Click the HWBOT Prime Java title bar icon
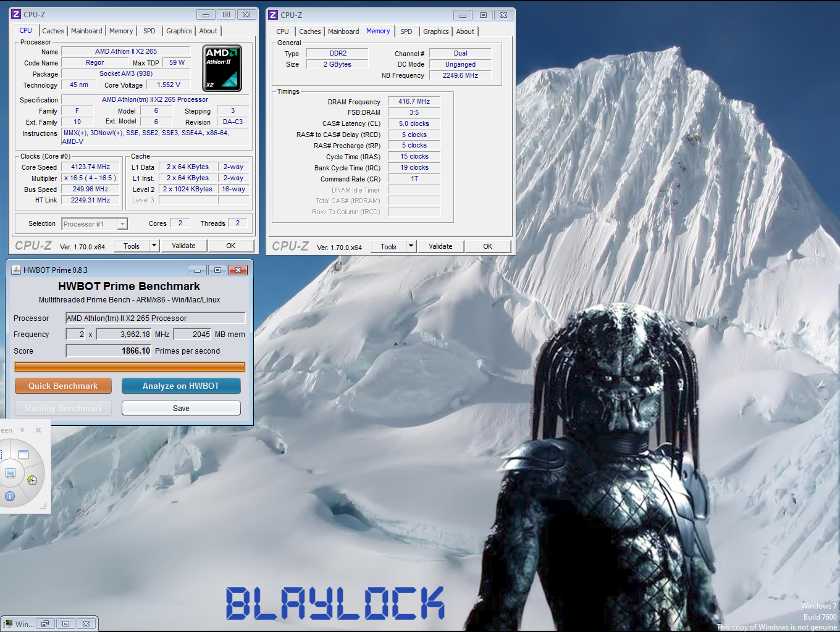 pos(16,270)
